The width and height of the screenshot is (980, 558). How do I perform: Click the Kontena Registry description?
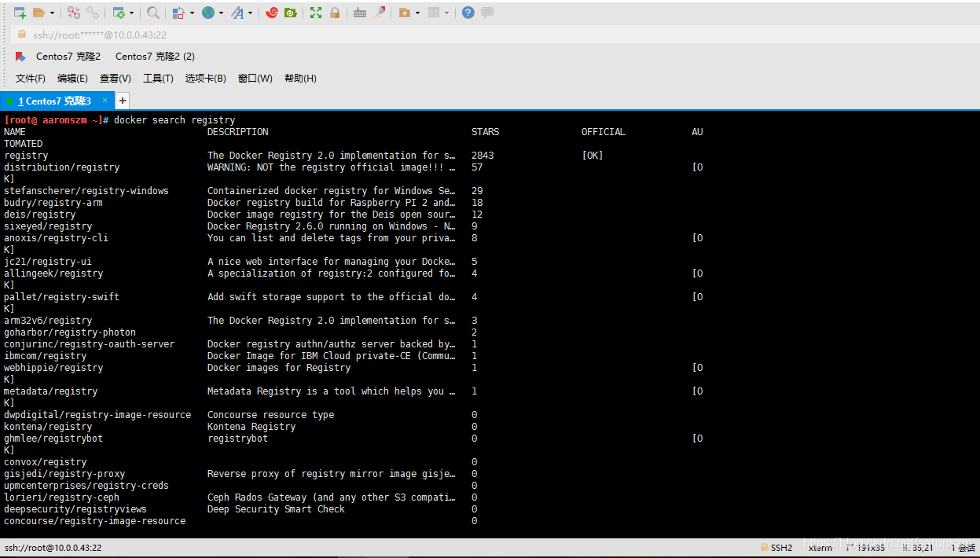(x=251, y=427)
